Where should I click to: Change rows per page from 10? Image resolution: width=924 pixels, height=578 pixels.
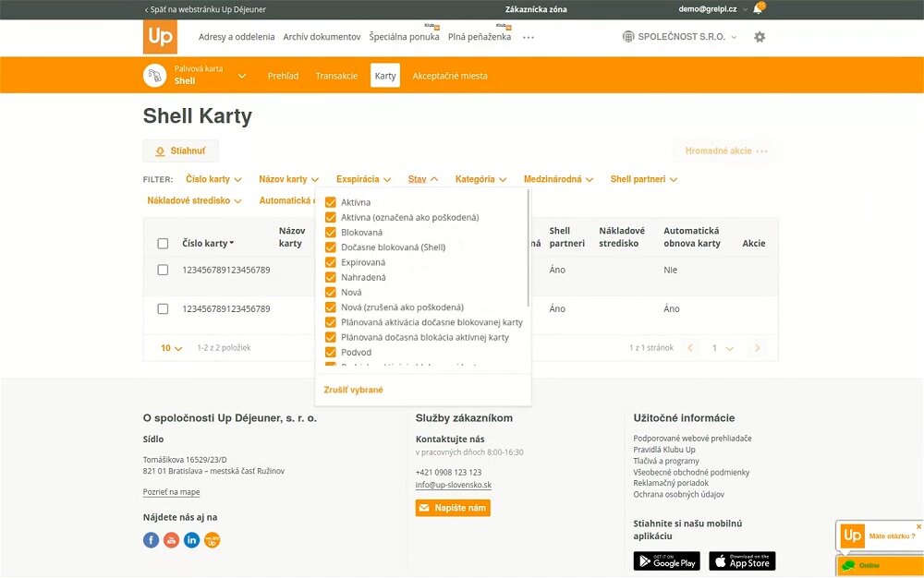[172, 348]
